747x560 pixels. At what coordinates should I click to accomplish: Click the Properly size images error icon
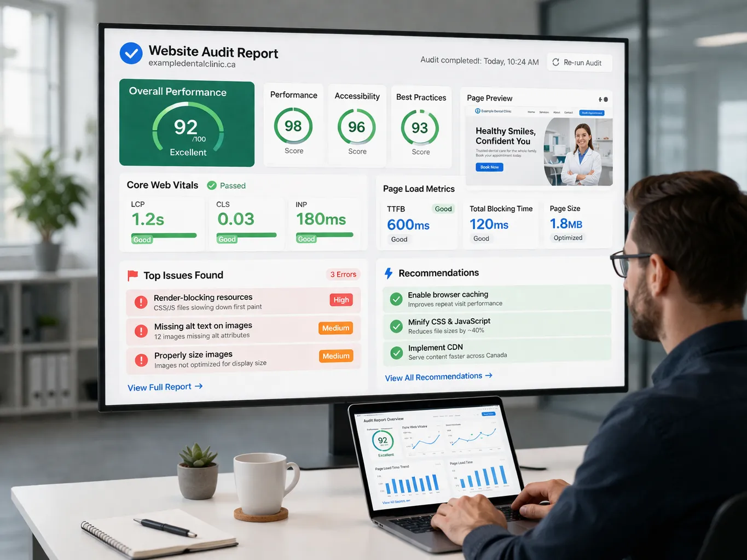[141, 360]
